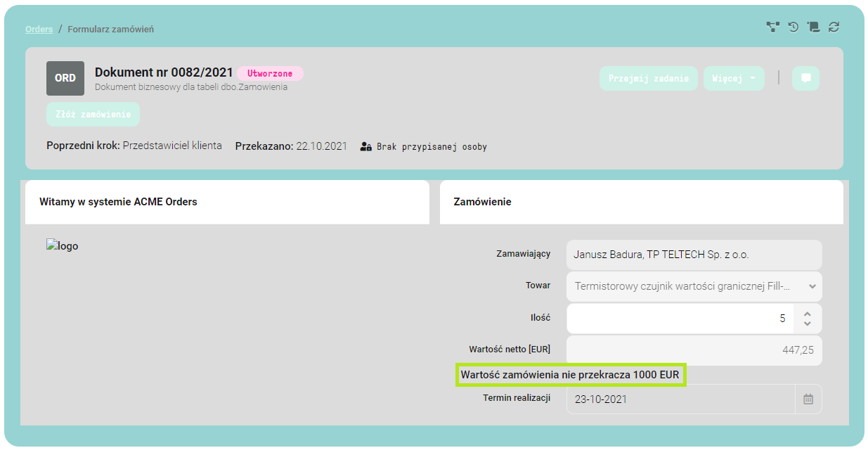The height and width of the screenshot is (455, 868).
Task: Open the document log scroll icon
Action: (813, 27)
